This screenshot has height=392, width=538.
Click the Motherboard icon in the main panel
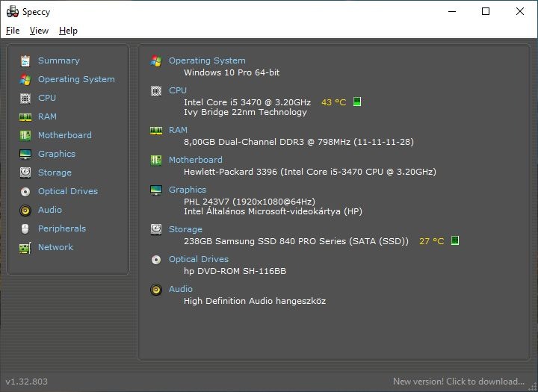click(156, 161)
